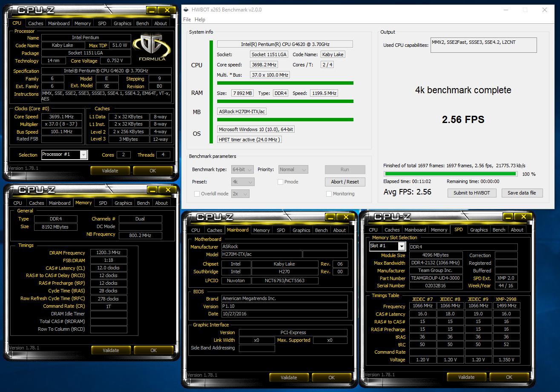Click the Command Rate 1T value
This screenshot has height=392, width=560.
pos(109,306)
